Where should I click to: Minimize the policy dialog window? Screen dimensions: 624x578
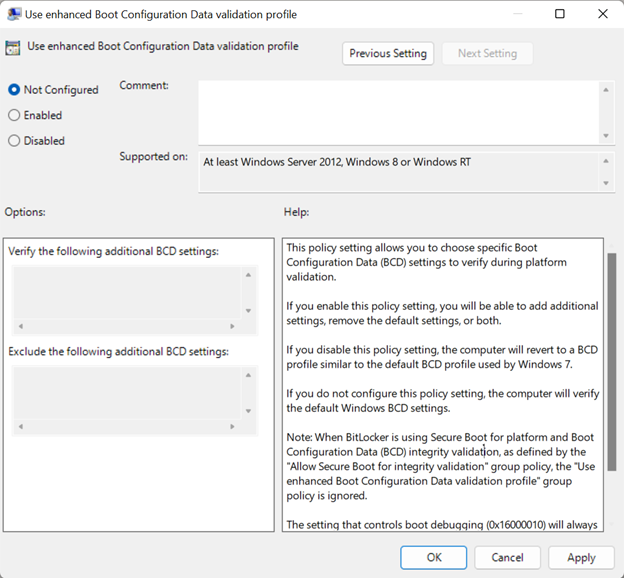coord(514,15)
